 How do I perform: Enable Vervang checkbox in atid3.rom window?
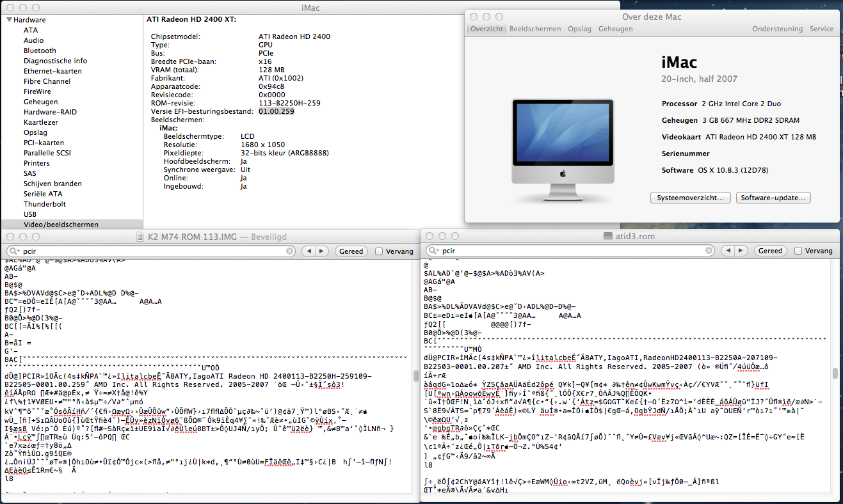[798, 251]
